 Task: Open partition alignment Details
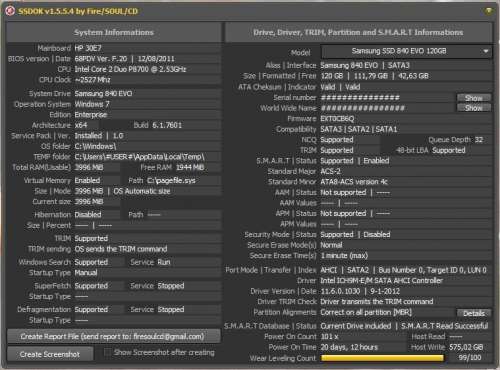tap(473, 313)
